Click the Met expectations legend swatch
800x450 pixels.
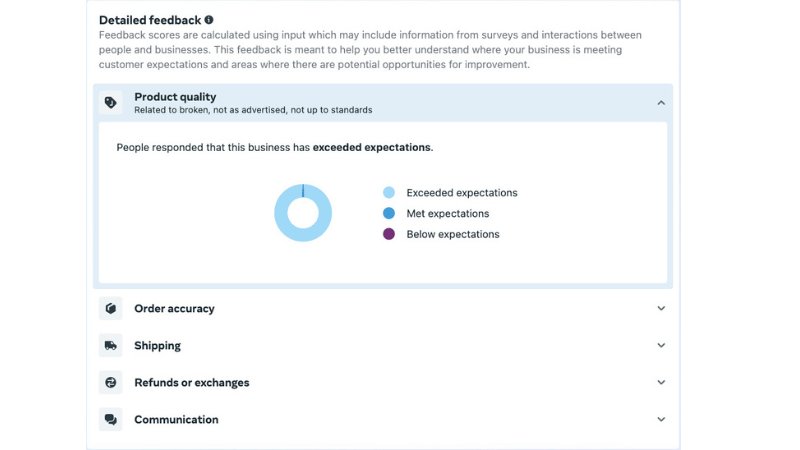[389, 214]
